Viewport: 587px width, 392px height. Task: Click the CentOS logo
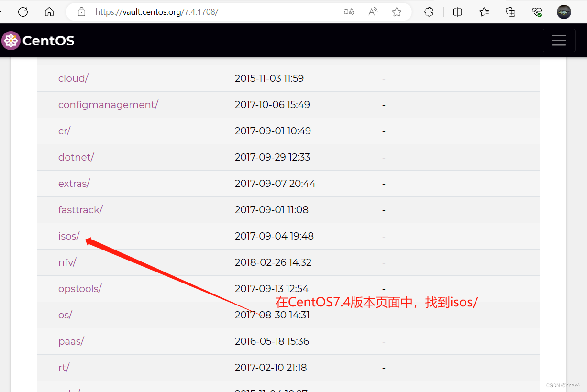click(x=38, y=41)
